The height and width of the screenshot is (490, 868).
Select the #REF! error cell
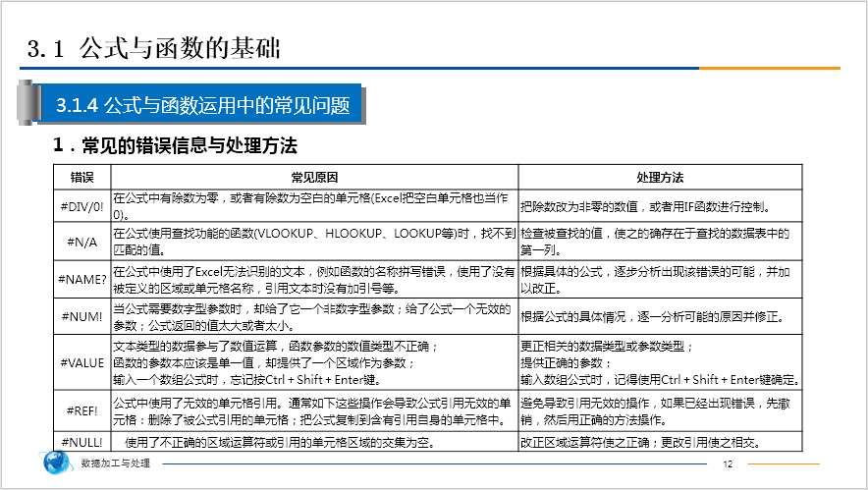tap(81, 410)
